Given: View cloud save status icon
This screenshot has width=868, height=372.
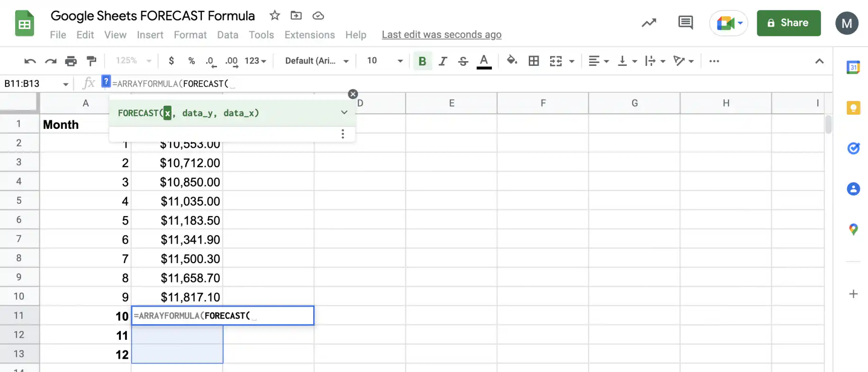Looking at the screenshot, I should coord(318,16).
